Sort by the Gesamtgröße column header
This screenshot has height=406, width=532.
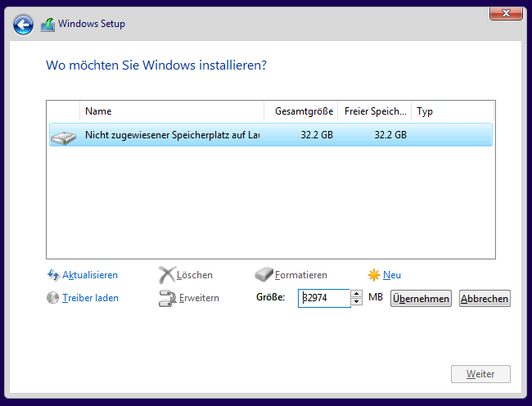point(301,111)
